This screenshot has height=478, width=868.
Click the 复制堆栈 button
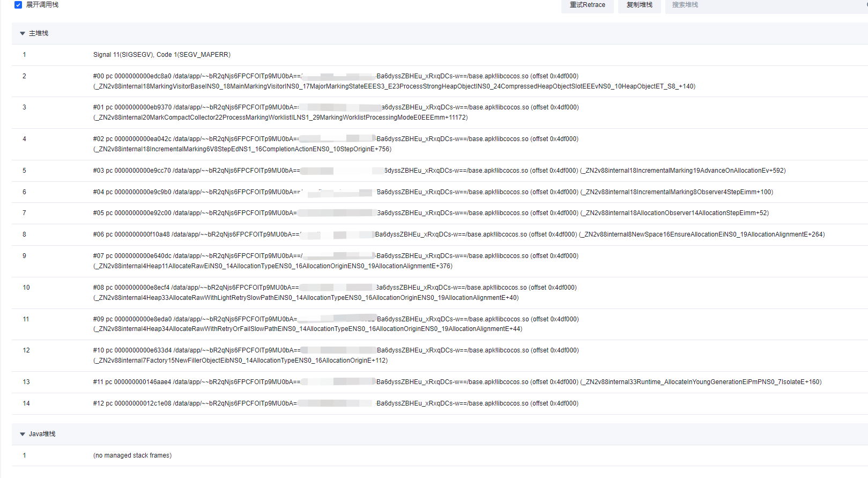click(639, 5)
